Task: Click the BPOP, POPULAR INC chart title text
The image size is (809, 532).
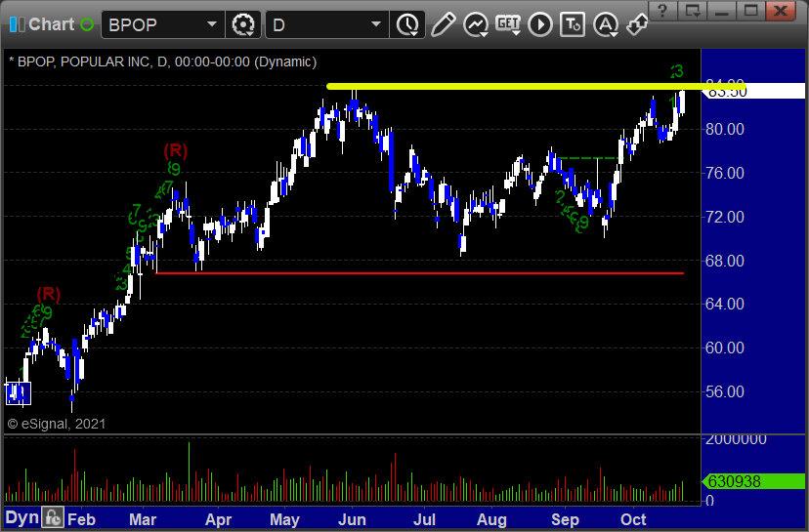Action: coord(162,61)
